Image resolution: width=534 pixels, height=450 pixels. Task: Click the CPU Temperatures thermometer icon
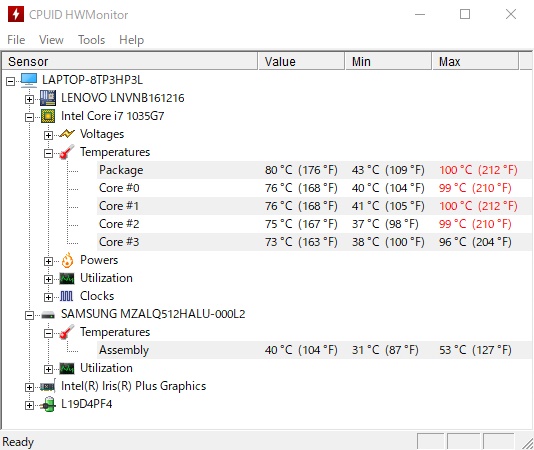pos(67,152)
